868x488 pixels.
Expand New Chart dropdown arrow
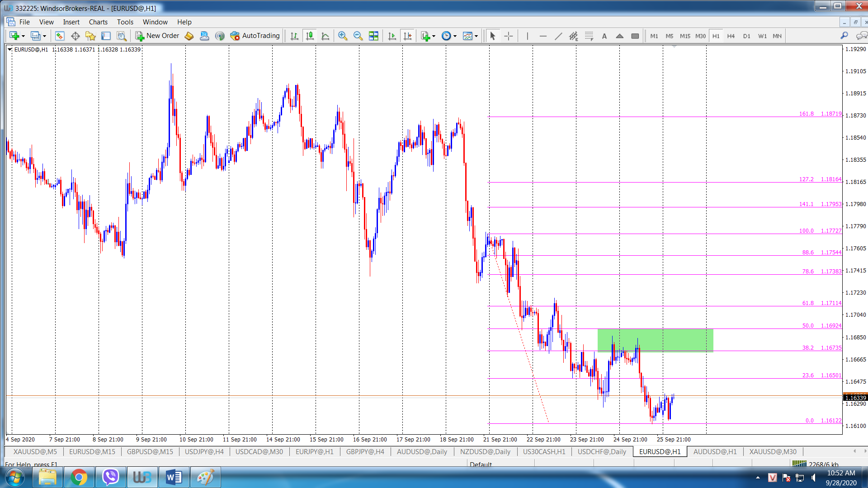pyautogui.click(x=23, y=36)
